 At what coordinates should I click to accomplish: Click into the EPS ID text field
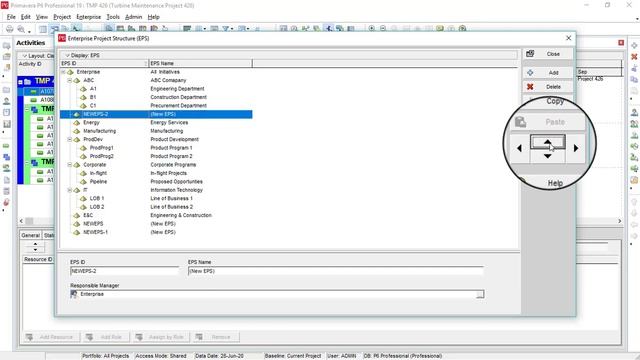124,271
